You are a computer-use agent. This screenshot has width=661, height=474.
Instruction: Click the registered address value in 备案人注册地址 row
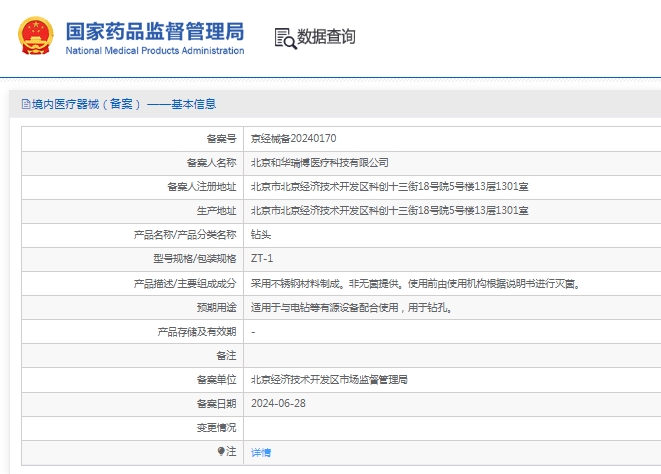pos(390,186)
